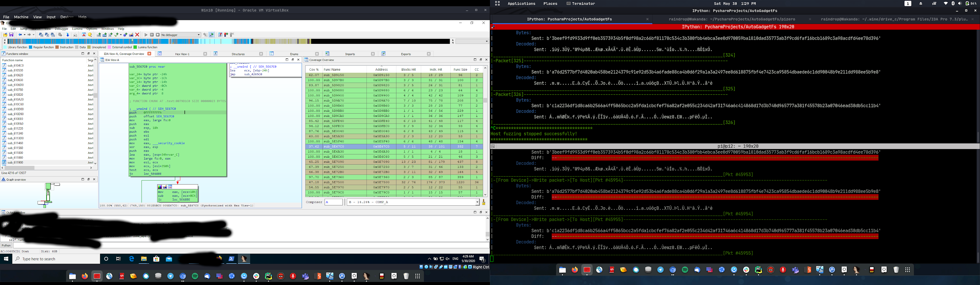Viewport: 980px width, 285px height.
Task: Set node color using graph node icon
Action: [x=160, y=187]
